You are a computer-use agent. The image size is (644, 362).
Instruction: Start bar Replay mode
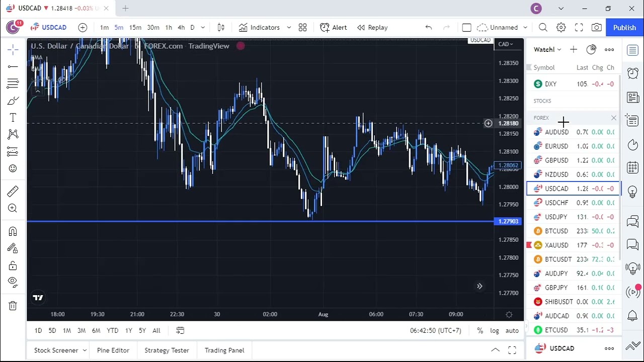pyautogui.click(x=372, y=28)
